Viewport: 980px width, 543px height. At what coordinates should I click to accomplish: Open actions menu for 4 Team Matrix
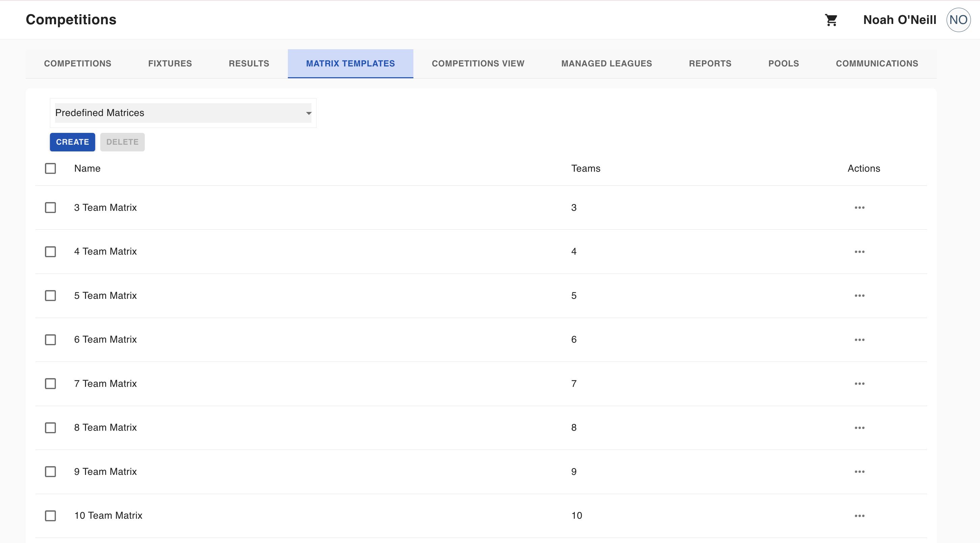pos(860,252)
